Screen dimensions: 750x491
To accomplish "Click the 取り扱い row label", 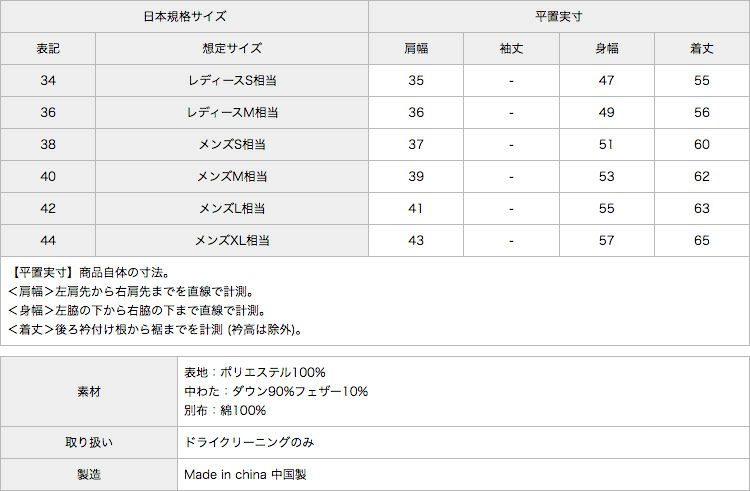I will [x=88, y=442].
